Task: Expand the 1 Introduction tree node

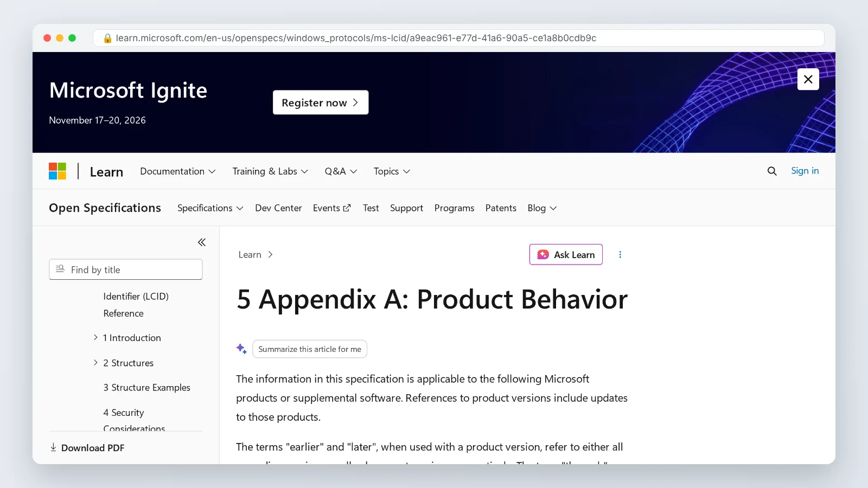Action: click(95, 337)
